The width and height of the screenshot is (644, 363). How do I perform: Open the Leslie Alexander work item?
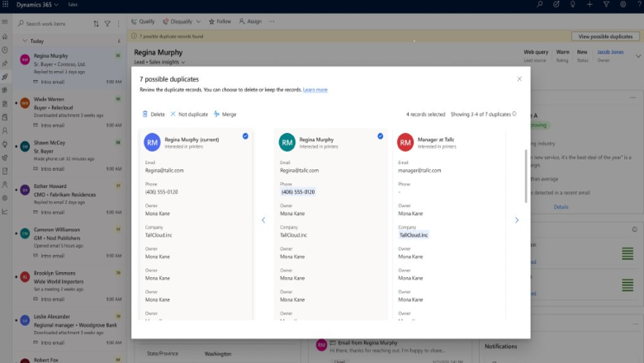(x=70, y=329)
